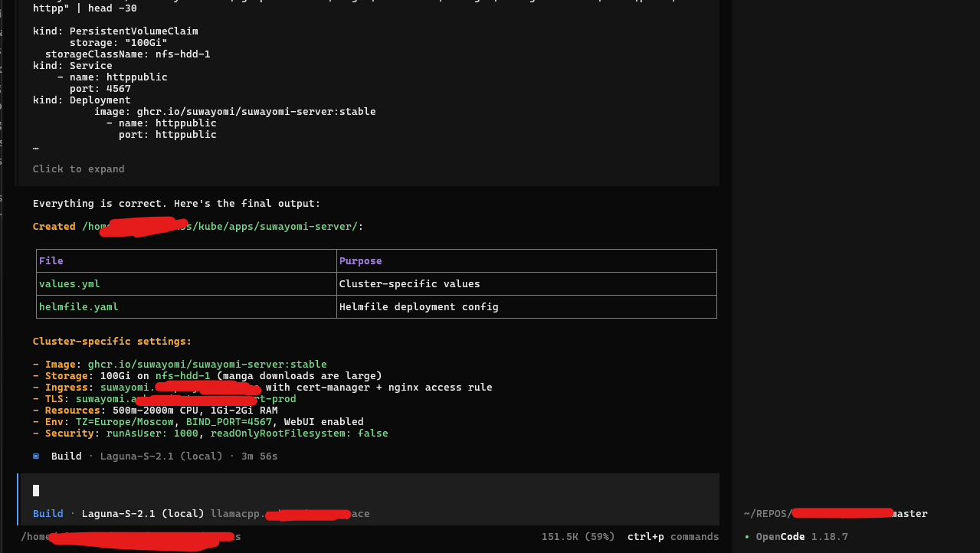Screen dimensions: 980x553
Task: Click the 'Build' agent label in the prompt box
Action: click(x=48, y=513)
